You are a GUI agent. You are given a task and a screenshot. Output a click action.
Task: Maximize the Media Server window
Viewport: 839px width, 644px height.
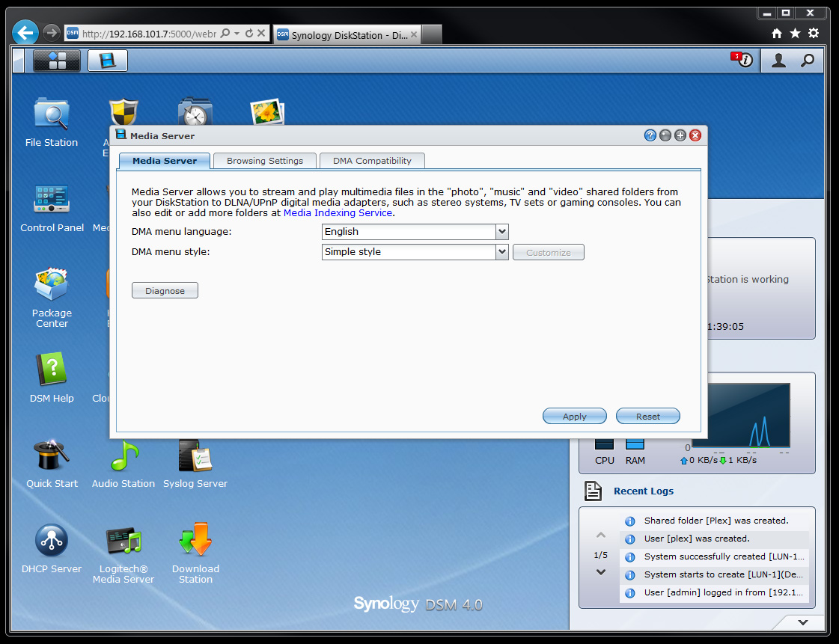coord(680,135)
